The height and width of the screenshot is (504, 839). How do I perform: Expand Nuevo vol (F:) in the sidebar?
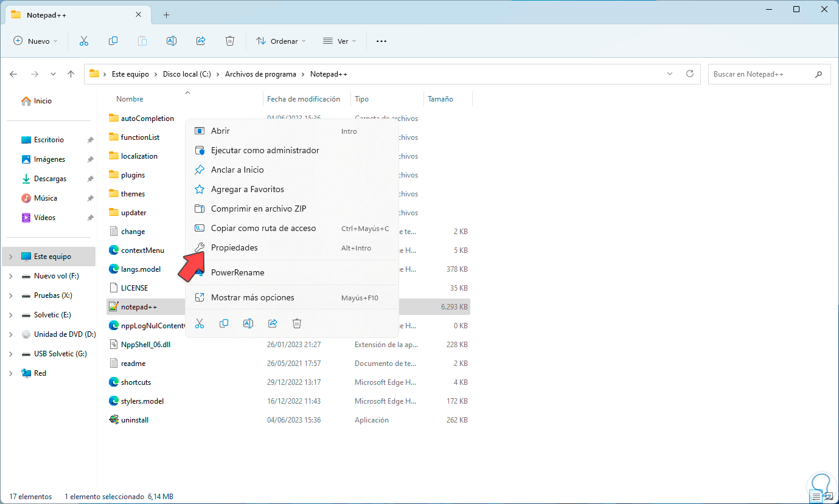point(11,276)
